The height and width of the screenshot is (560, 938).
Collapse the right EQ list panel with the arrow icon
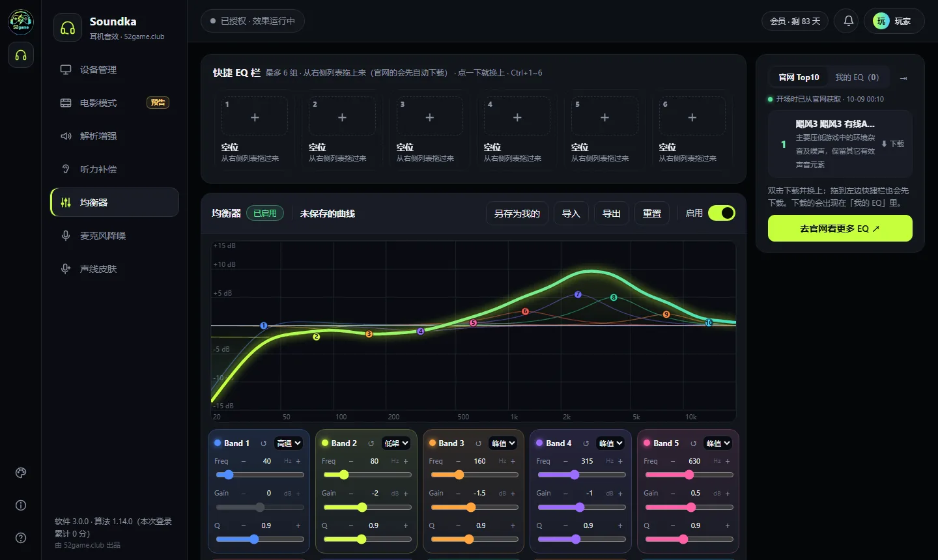click(x=903, y=78)
